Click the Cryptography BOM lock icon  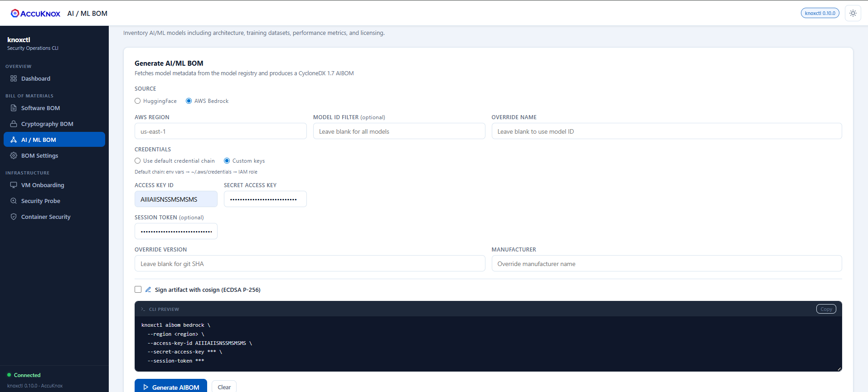coord(14,124)
